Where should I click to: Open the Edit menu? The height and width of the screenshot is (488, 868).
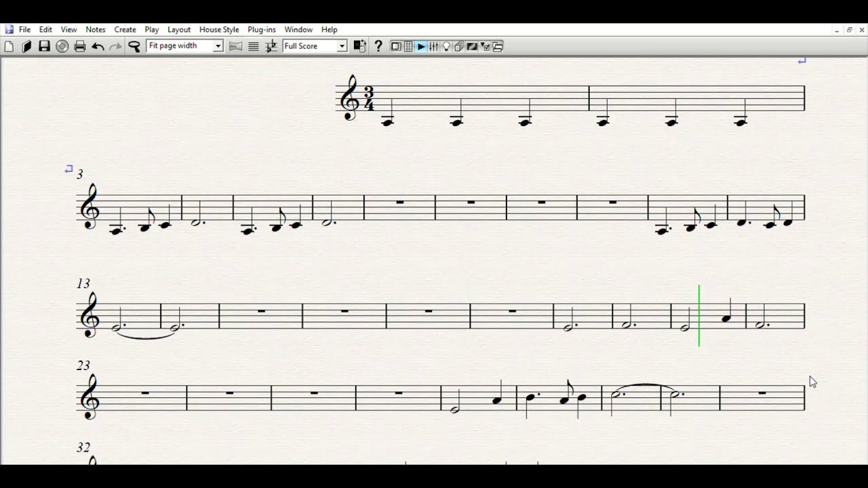click(45, 30)
